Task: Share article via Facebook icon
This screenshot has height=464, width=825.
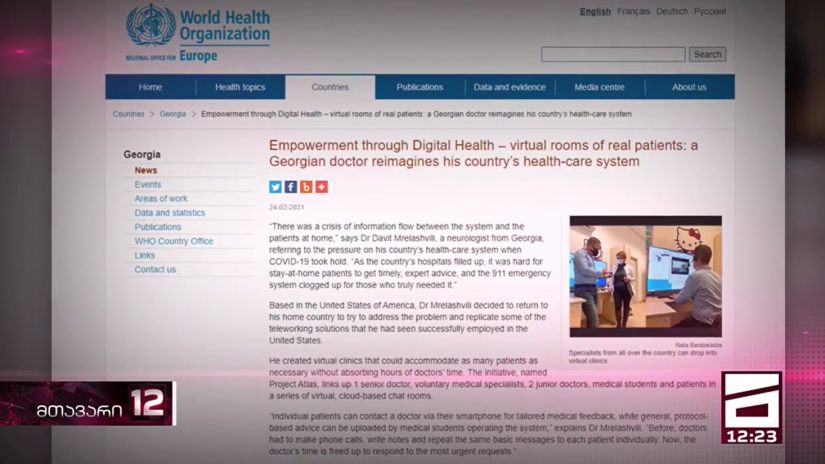Action: coord(290,187)
